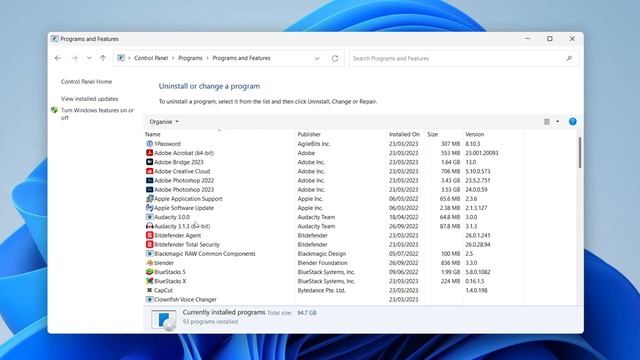The height and width of the screenshot is (360, 640).
Task: Click the Apple Software Update icon
Action: pyautogui.click(x=149, y=208)
